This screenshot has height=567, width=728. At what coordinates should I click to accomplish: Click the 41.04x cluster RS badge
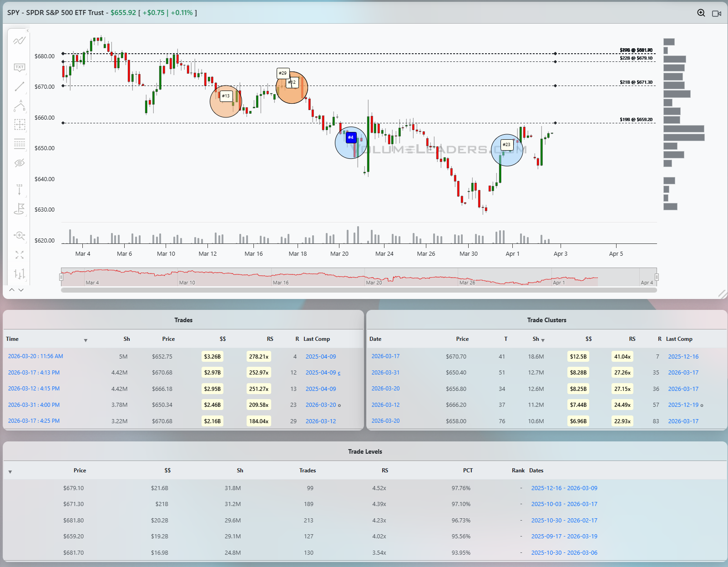622,356
